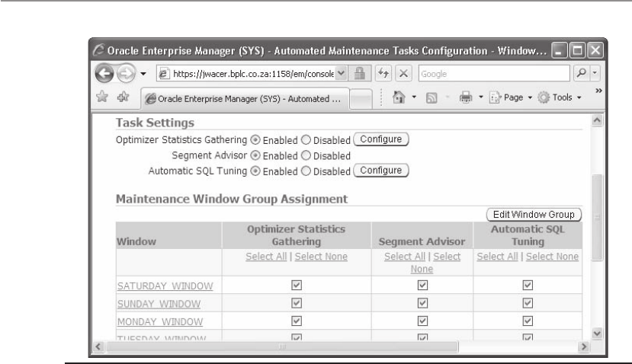This screenshot has width=632, height=364.
Task: Set Automatic SQL Tuning to Enabled
Action: [255, 171]
